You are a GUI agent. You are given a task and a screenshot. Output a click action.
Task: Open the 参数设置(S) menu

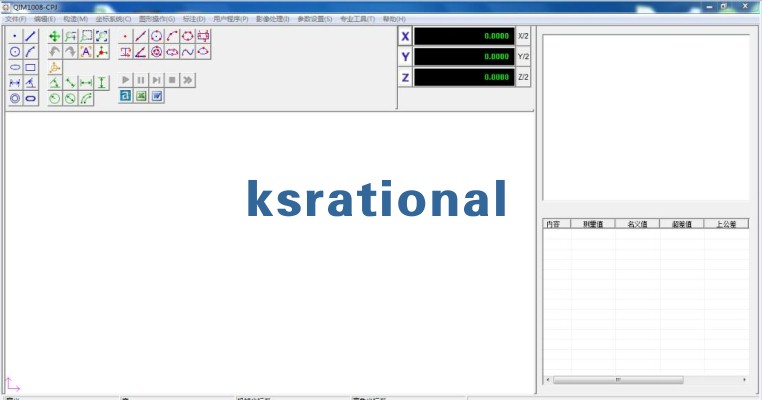pos(316,19)
